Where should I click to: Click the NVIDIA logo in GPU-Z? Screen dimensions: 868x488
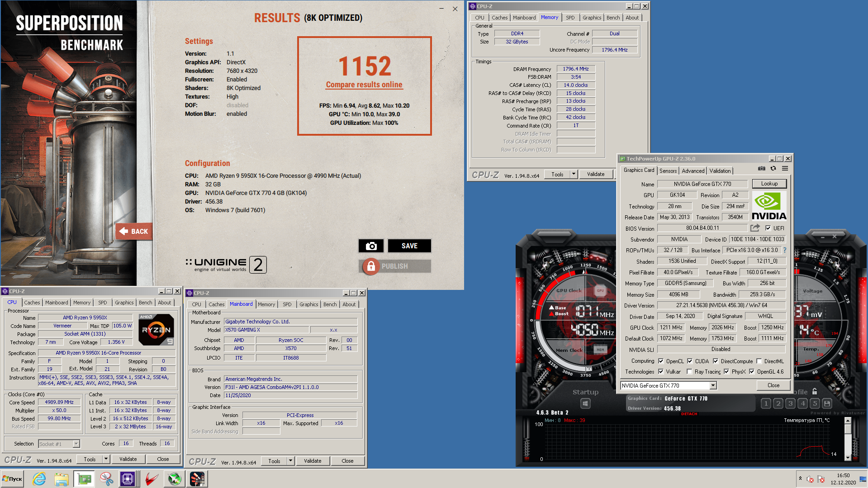pos(769,206)
